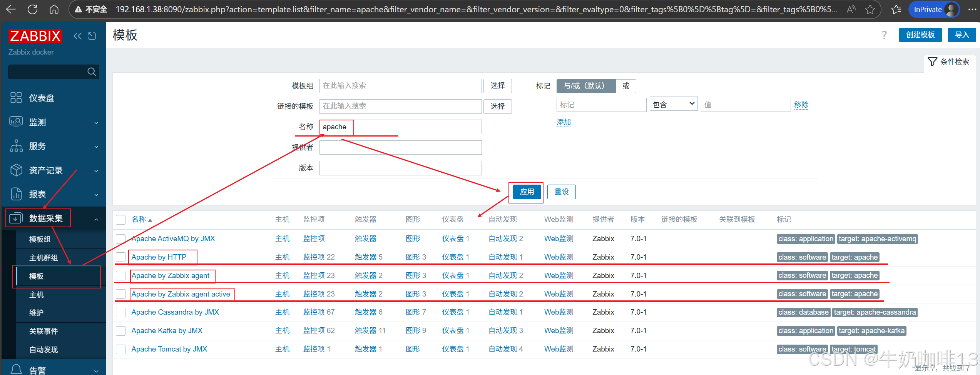The image size is (980, 375).
Task: Open 主机群组 submenu item
Action: [x=43, y=258]
